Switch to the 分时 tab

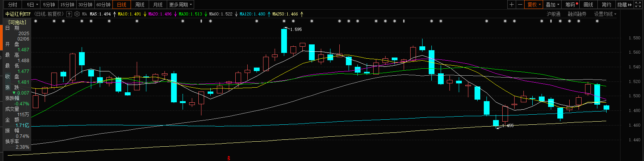pos(13,5)
